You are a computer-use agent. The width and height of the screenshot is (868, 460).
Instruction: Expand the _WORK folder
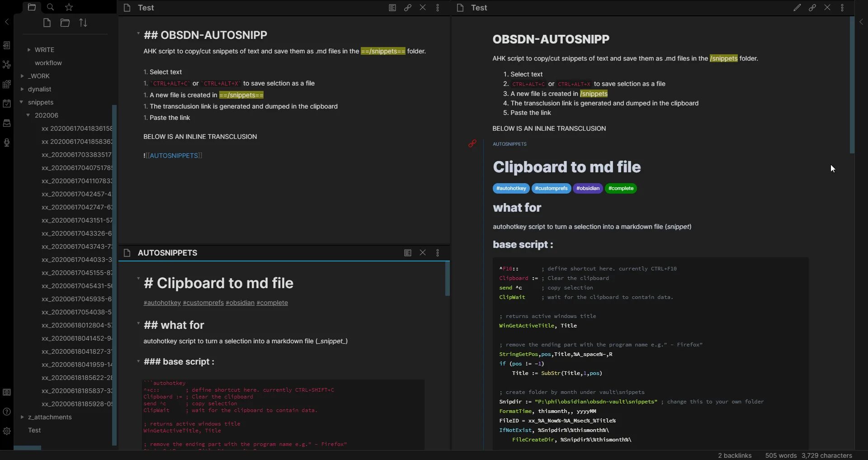[22, 76]
